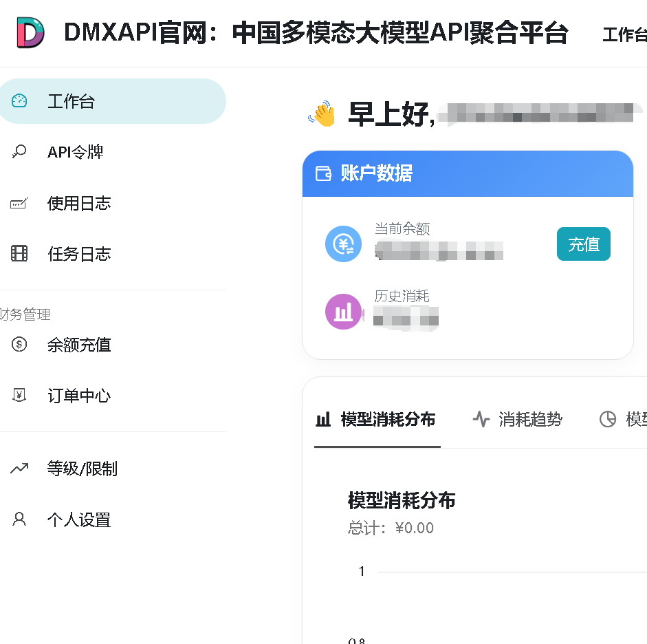Click the 模型消耗分布 chart heading
Viewport: 647px width, 644px height.
click(402, 500)
